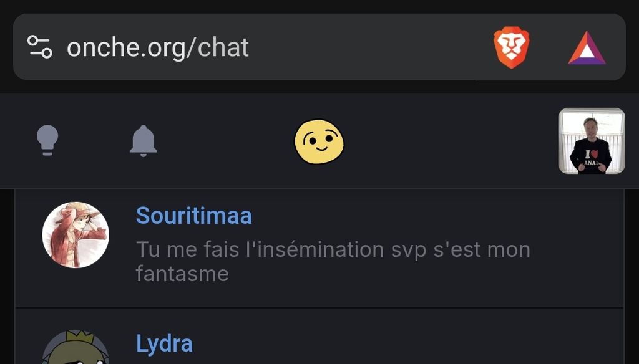Open site settings icon in address bar
The width and height of the screenshot is (639, 364).
[39, 47]
